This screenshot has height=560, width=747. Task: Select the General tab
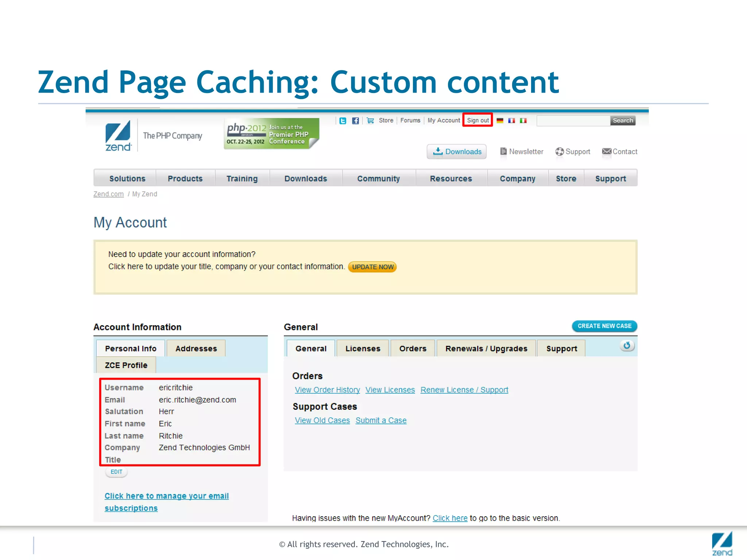[311, 349]
